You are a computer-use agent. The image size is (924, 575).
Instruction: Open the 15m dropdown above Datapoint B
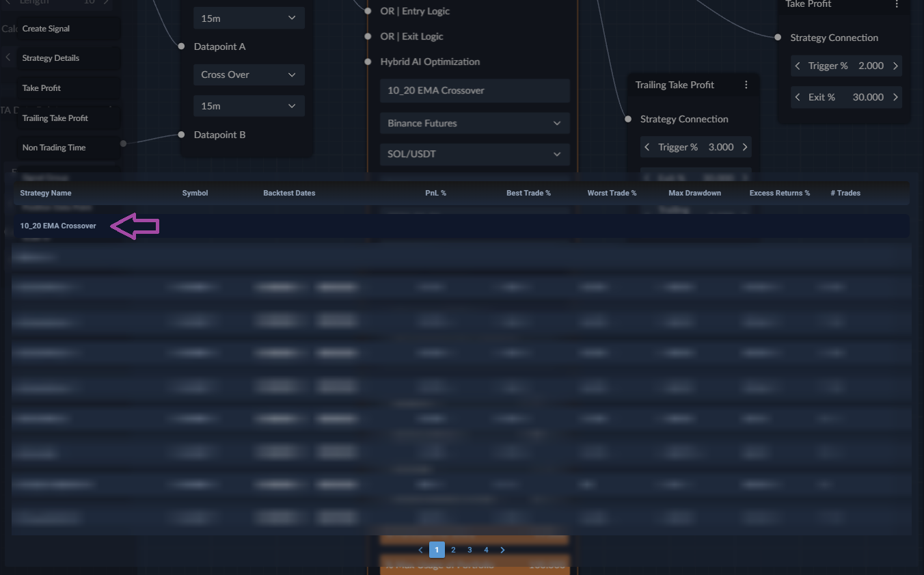pyautogui.click(x=249, y=106)
